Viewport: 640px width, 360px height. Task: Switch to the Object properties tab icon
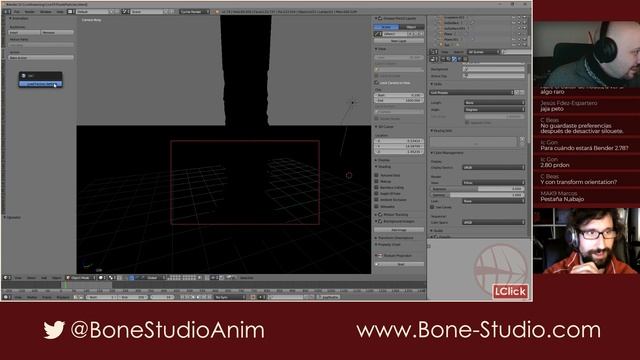[x=464, y=59]
